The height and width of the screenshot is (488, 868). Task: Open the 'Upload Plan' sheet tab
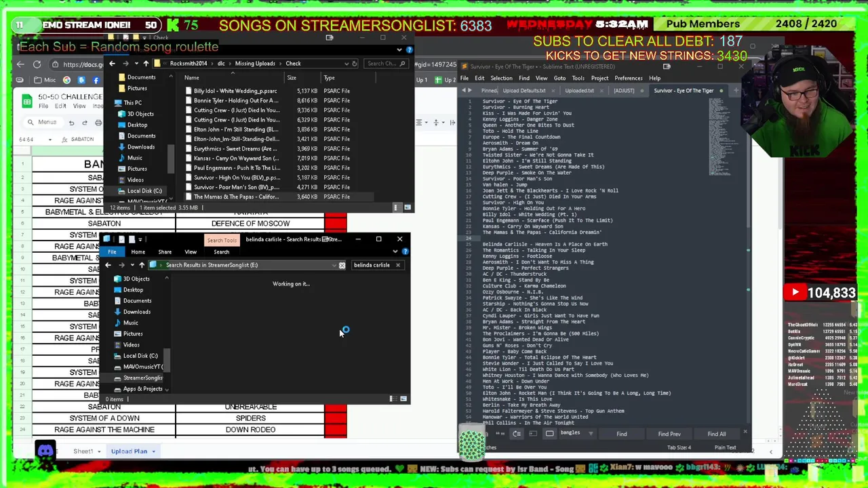tap(129, 451)
